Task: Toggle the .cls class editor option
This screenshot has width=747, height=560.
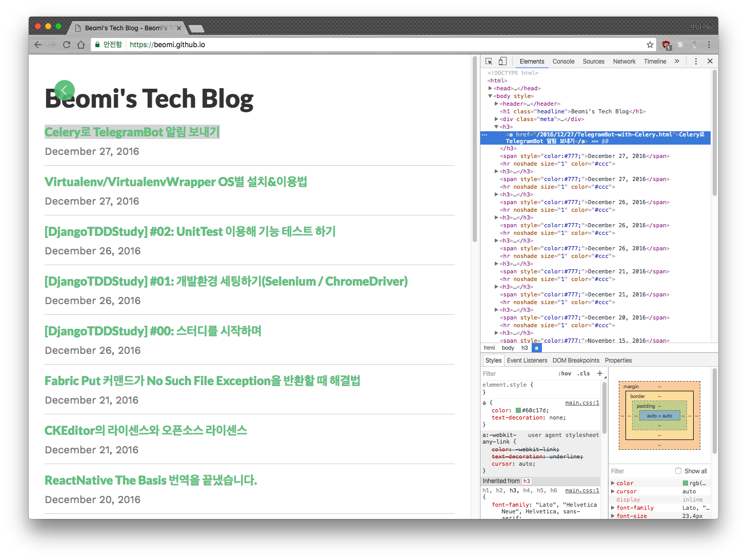Action: pos(584,374)
